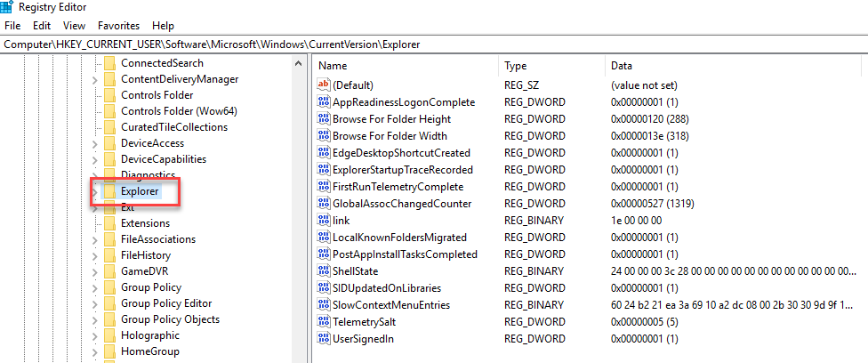868x363 pixels.
Task: Click the tree scrollbar up arrow
Action: point(299,64)
